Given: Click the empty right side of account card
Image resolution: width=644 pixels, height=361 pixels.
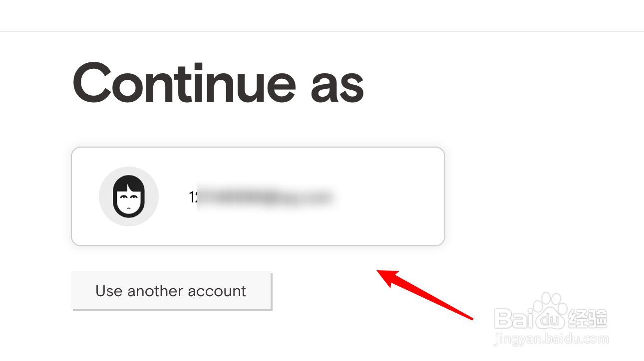Looking at the screenshot, I should point(389,196).
